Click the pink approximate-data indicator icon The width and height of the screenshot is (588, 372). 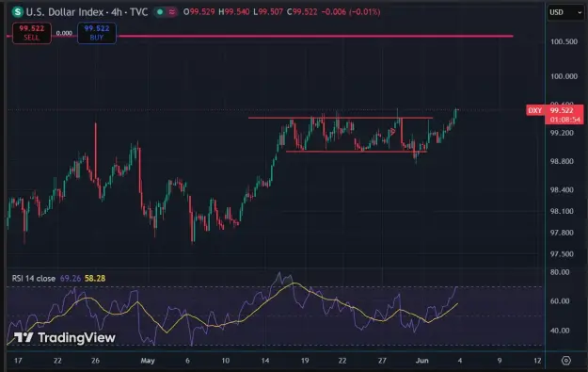click(172, 12)
